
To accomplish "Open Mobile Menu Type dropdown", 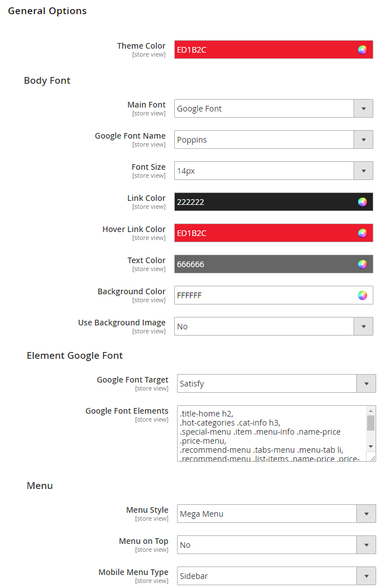I will (x=366, y=576).
